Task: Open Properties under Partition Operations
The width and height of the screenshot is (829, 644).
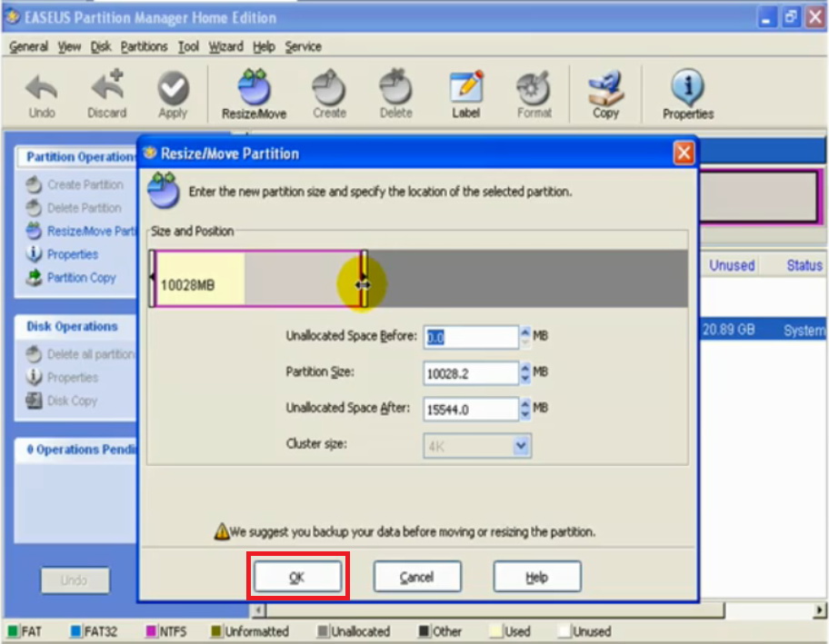Action: pos(63,254)
